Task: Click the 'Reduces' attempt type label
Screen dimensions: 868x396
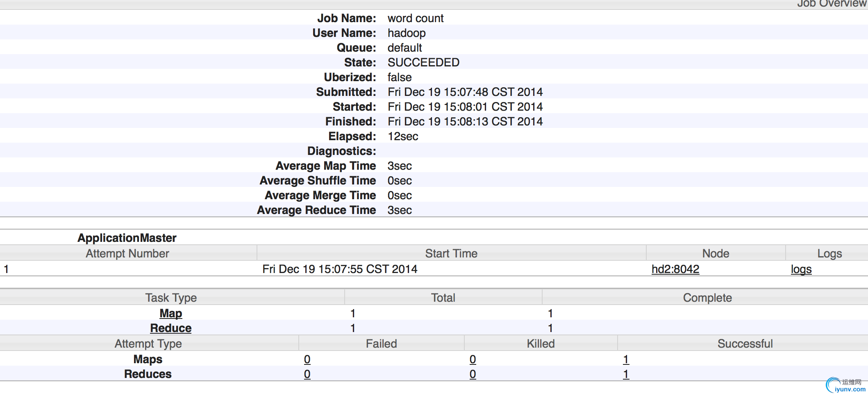Action: click(x=148, y=374)
